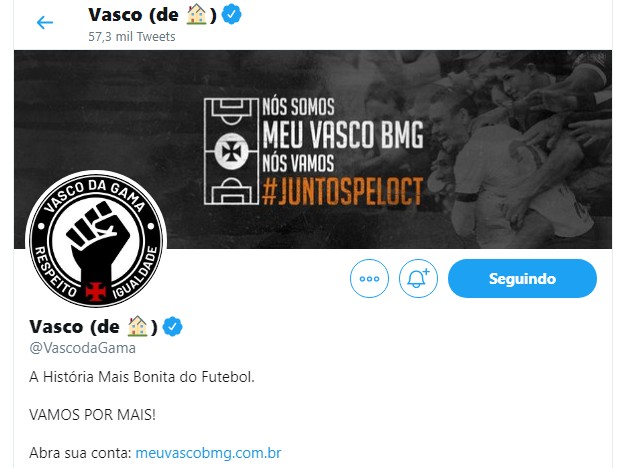Open the #JUNTOSPELOCT header banner image
The image size is (623, 468).
313,149
